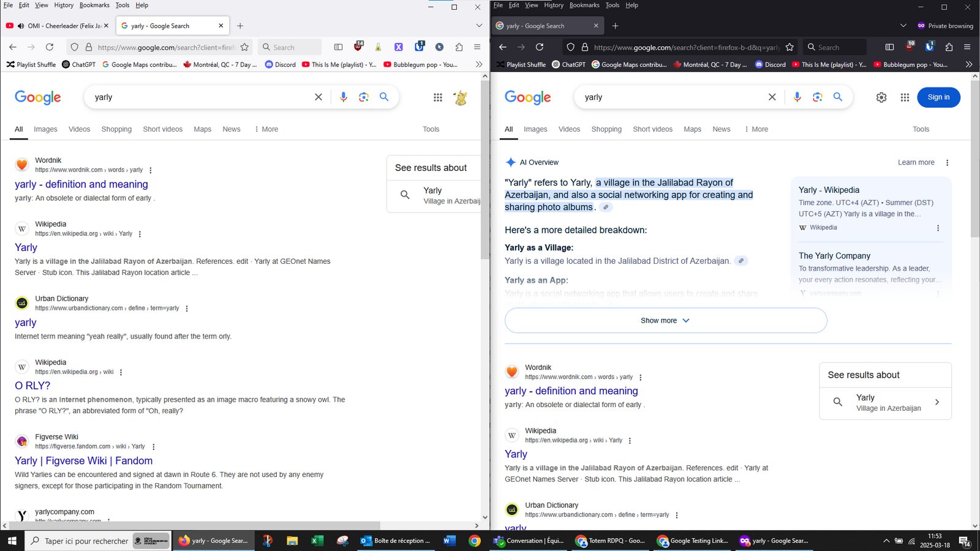This screenshot has height=551, width=980.
Task: Open the Bookmarks menu in the private window
Action: [584, 5]
